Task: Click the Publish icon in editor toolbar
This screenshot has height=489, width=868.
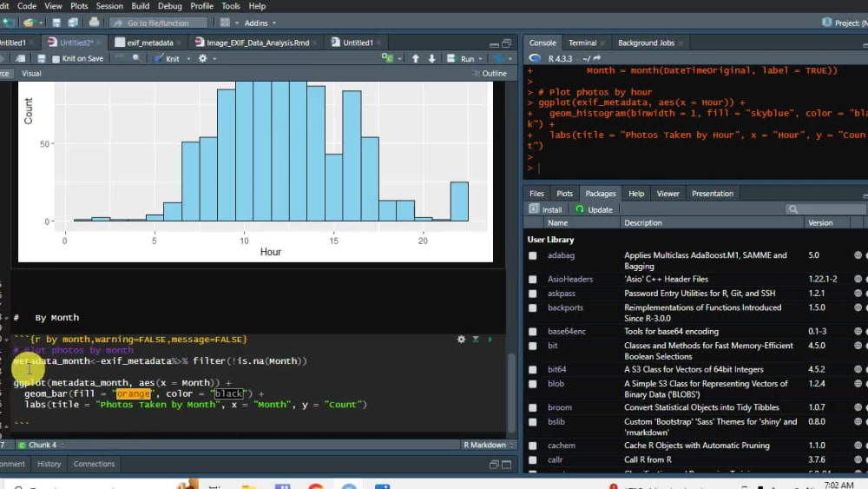Action: (499, 58)
